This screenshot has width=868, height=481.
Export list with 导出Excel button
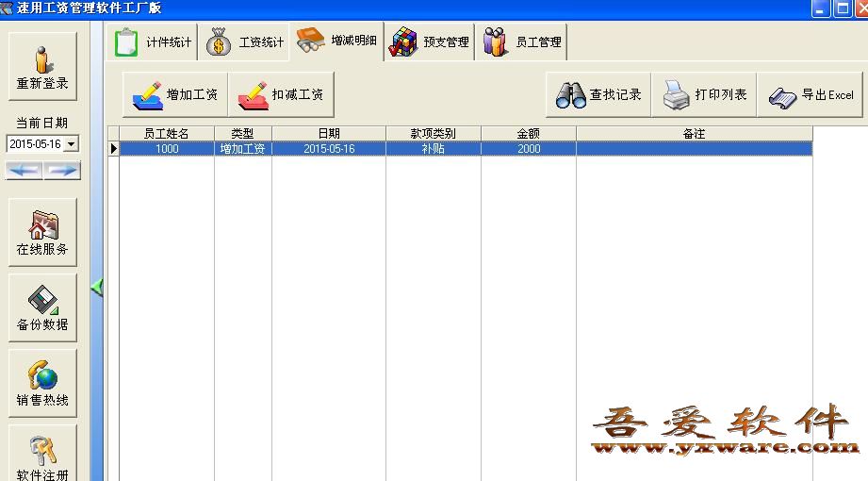coord(810,94)
